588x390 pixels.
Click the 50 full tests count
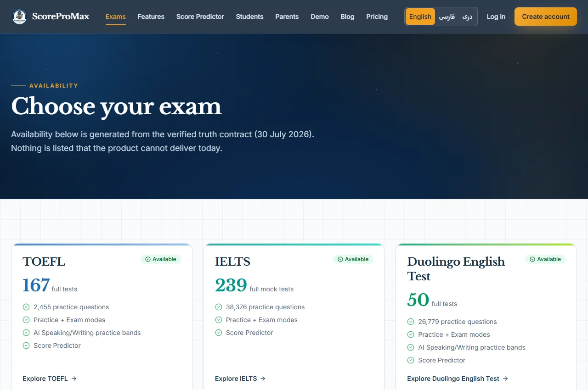(x=432, y=300)
